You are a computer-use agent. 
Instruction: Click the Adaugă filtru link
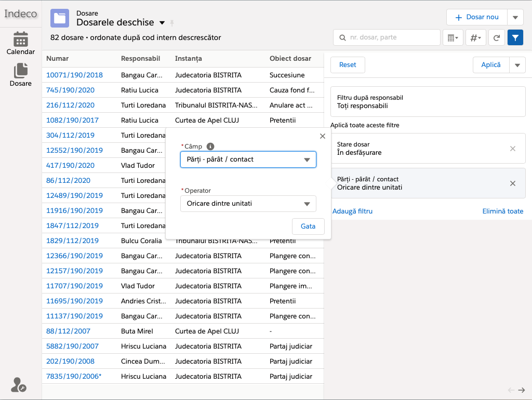pyautogui.click(x=353, y=211)
